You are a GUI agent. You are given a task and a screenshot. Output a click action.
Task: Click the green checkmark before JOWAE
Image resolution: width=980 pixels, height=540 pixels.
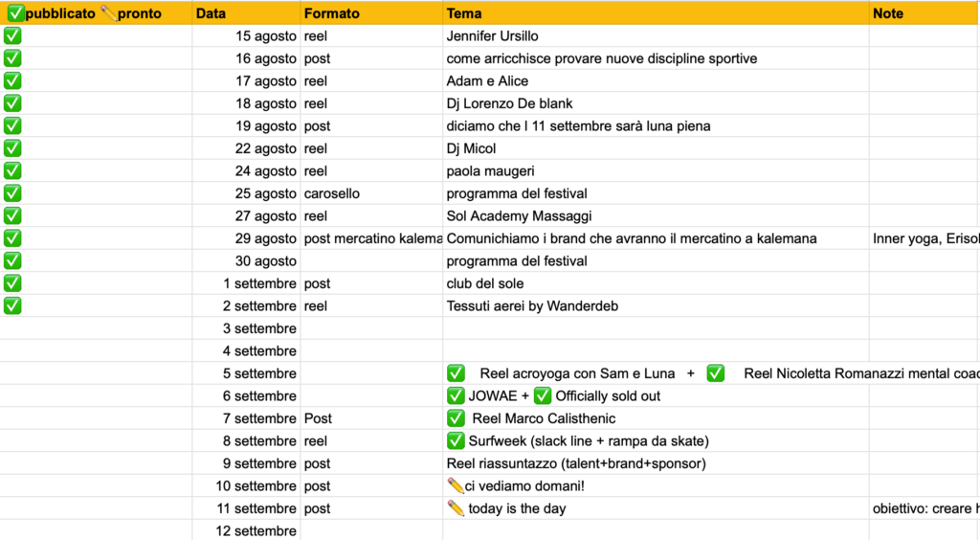(457, 396)
